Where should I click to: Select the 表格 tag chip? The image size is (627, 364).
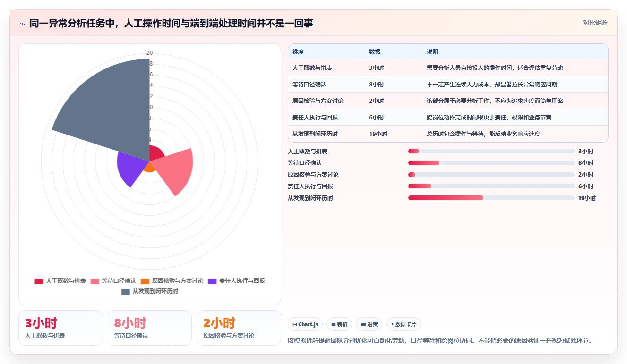tap(339, 324)
